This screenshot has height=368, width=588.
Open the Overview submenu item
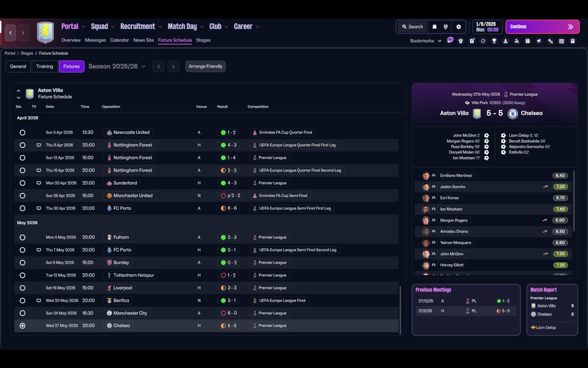pos(71,40)
